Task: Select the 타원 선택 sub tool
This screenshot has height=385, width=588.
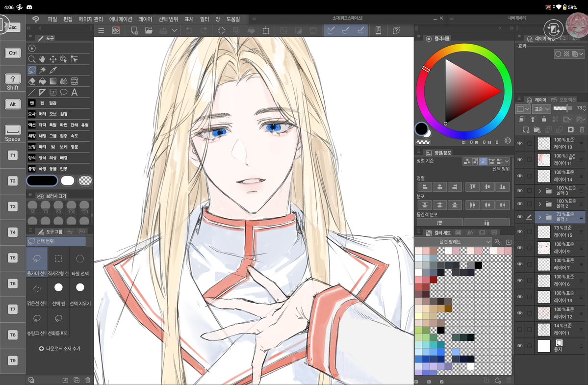Action: [x=80, y=262]
